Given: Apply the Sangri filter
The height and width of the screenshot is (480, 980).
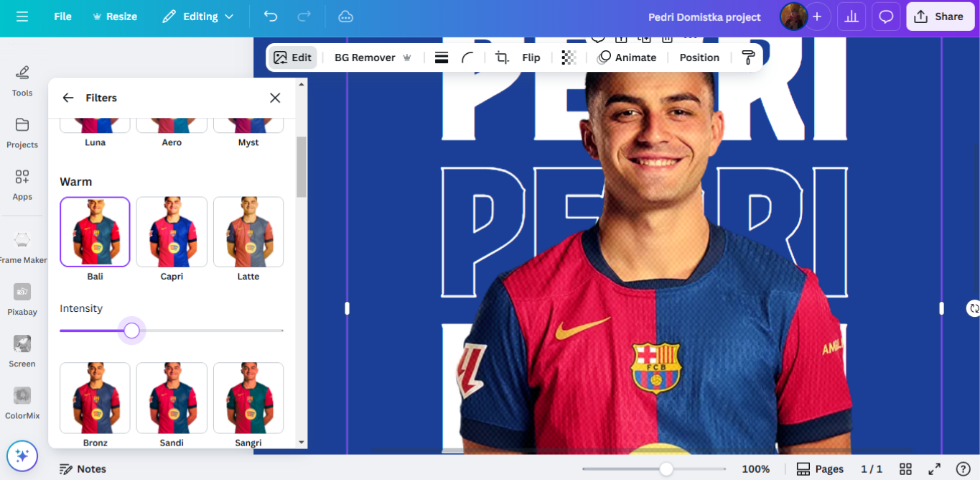Looking at the screenshot, I should (248, 397).
